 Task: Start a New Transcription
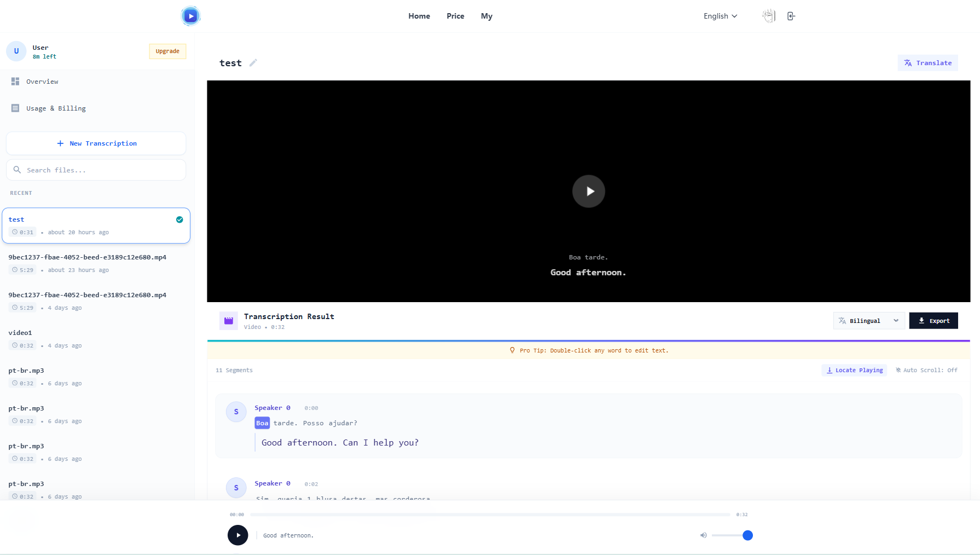click(96, 143)
